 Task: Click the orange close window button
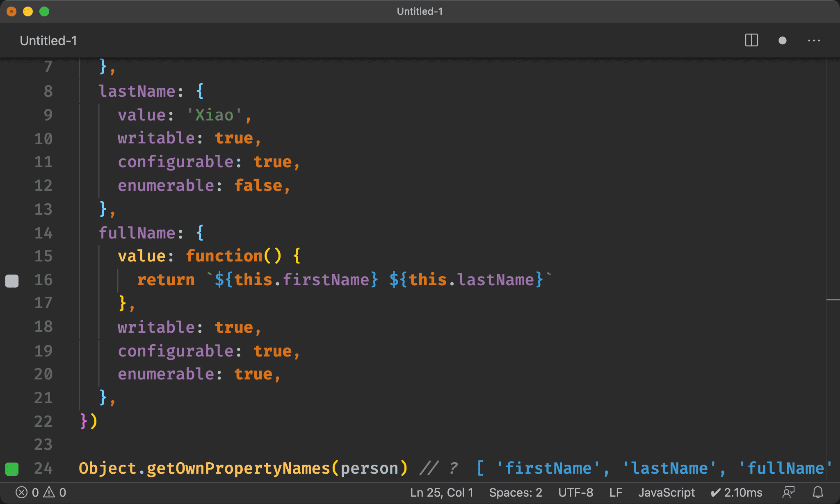(x=11, y=11)
